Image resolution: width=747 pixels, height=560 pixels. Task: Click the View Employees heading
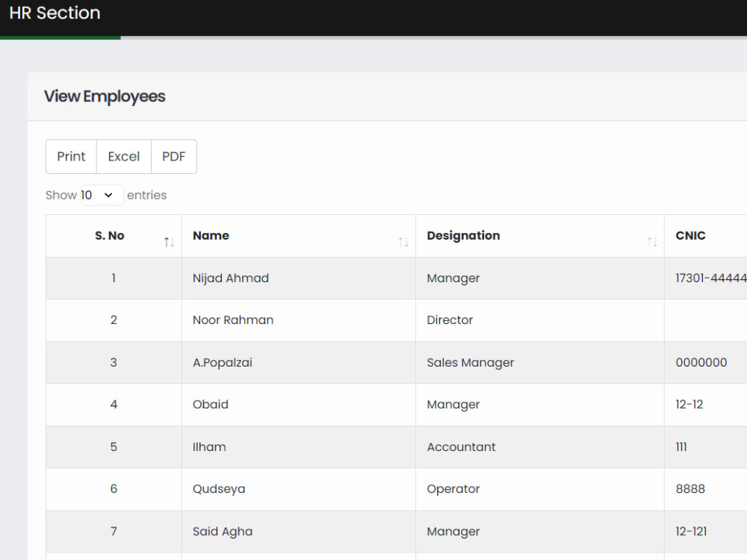coord(105,96)
